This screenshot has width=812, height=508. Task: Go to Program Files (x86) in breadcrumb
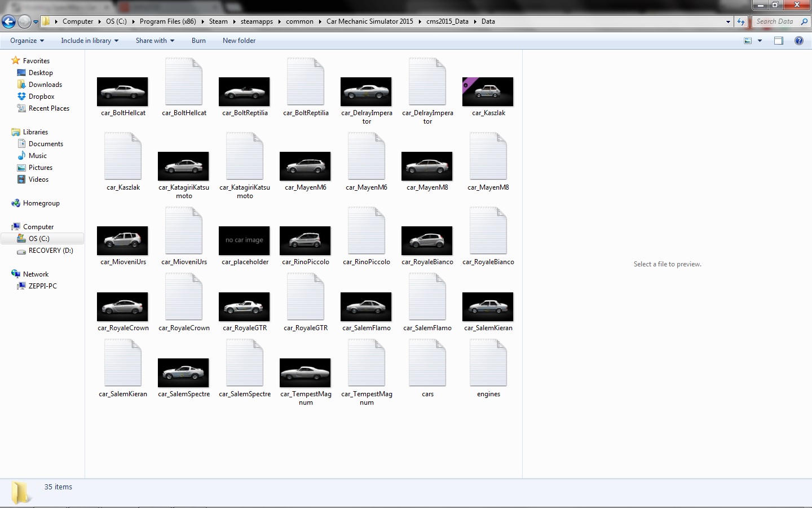tap(168, 21)
